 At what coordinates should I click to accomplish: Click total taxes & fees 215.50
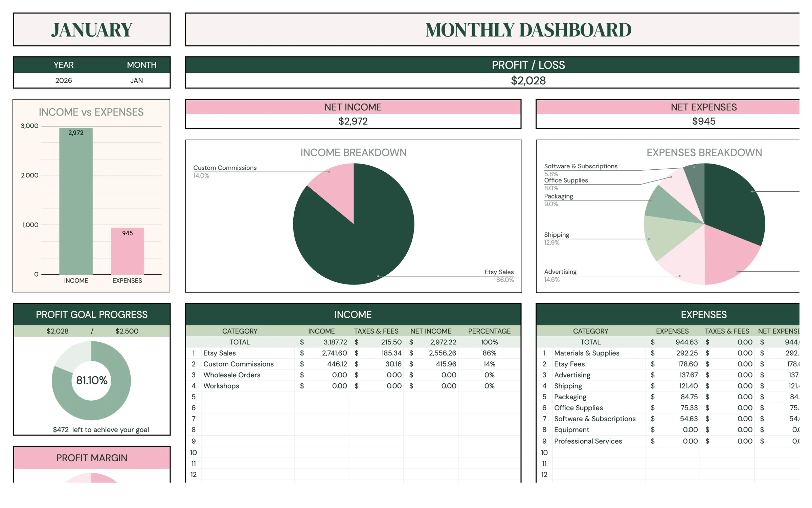391,342
